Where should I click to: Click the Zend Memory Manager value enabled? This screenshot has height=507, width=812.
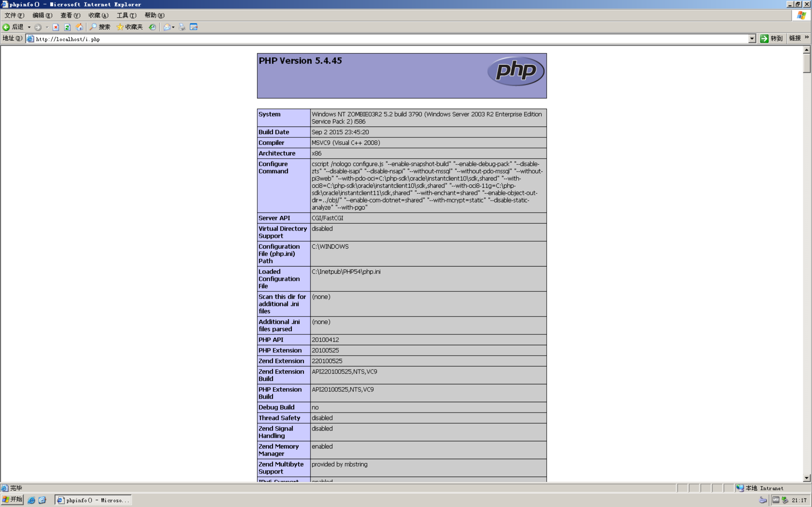[x=322, y=447]
